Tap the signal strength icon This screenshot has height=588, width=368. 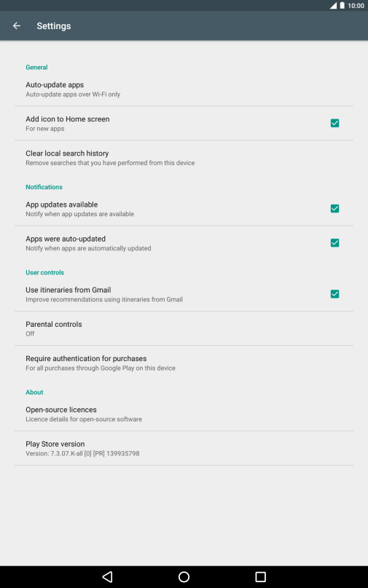click(x=333, y=6)
